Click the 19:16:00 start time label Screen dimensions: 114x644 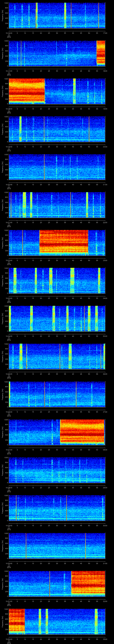tap(9, 33)
